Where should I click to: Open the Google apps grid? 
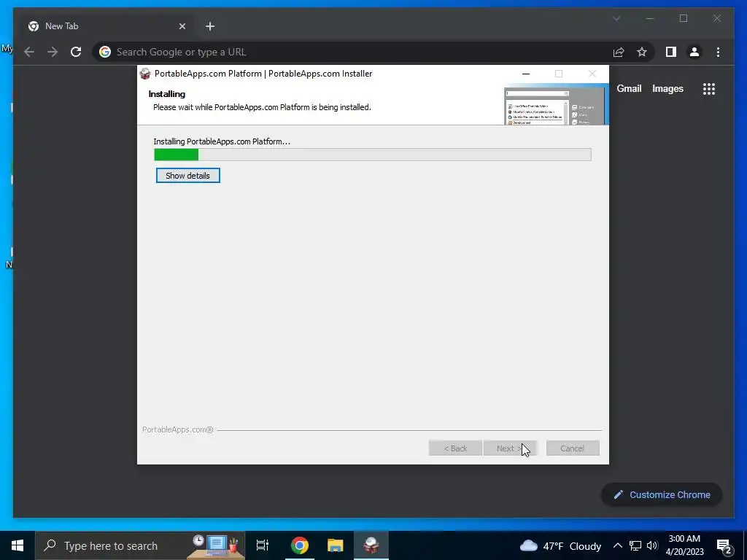tap(709, 88)
